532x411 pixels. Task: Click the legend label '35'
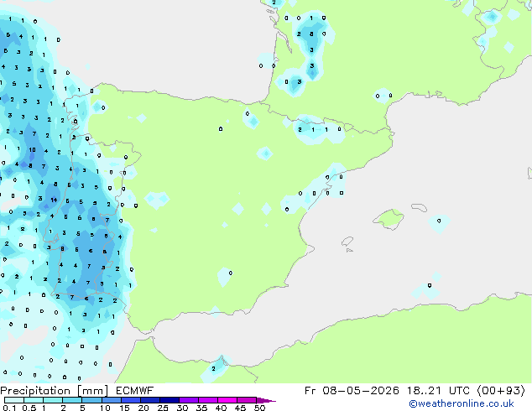[x=201, y=408]
